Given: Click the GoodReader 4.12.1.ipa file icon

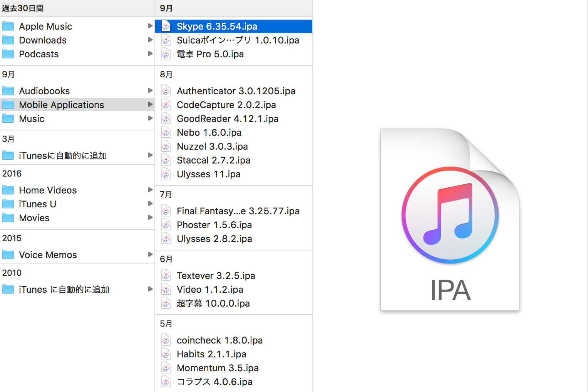Looking at the screenshot, I should click(x=166, y=118).
